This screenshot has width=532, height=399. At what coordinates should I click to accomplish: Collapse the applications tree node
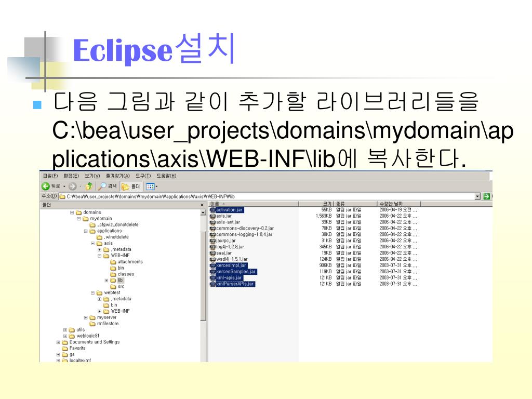[86, 231]
